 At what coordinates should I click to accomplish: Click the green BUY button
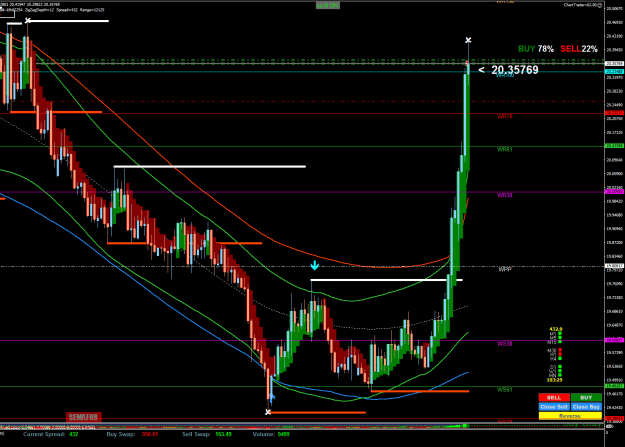586,398
